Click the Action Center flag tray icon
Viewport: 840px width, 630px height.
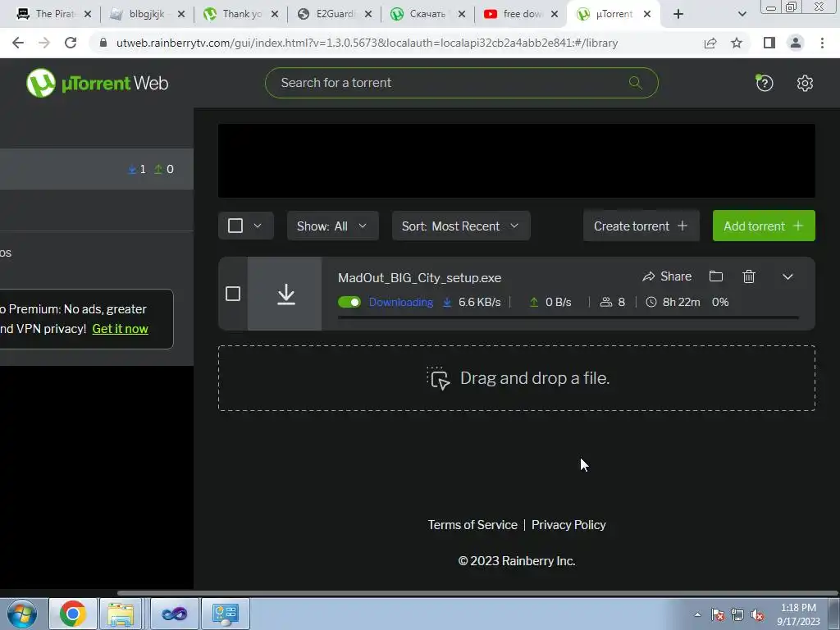718,614
